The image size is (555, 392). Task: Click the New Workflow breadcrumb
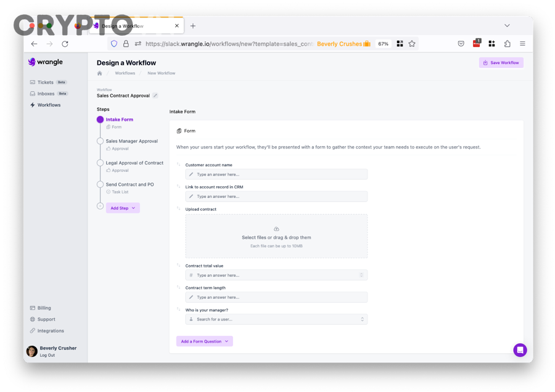[x=162, y=73]
